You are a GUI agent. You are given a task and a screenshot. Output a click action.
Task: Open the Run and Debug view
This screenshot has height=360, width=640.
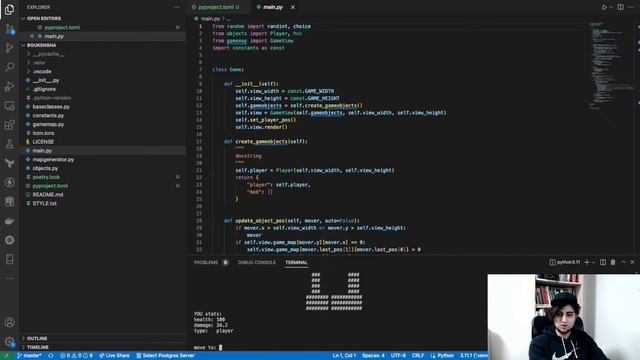(x=9, y=86)
